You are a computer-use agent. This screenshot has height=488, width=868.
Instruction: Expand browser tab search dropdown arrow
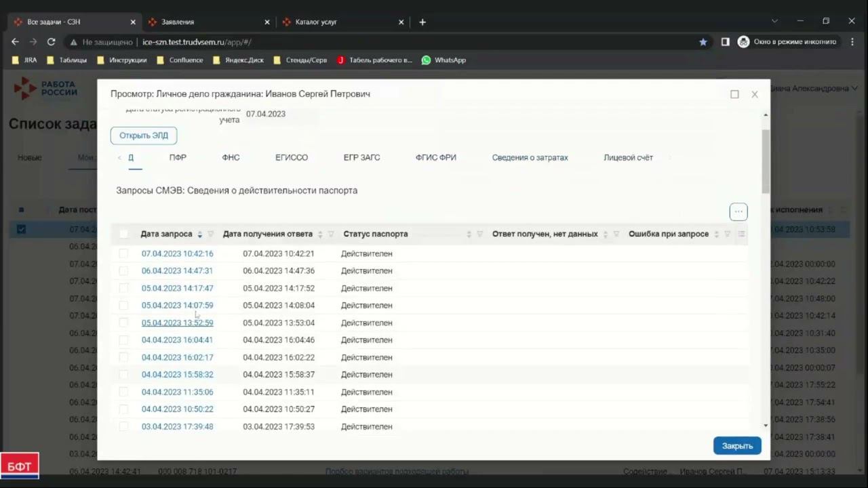pyautogui.click(x=774, y=22)
